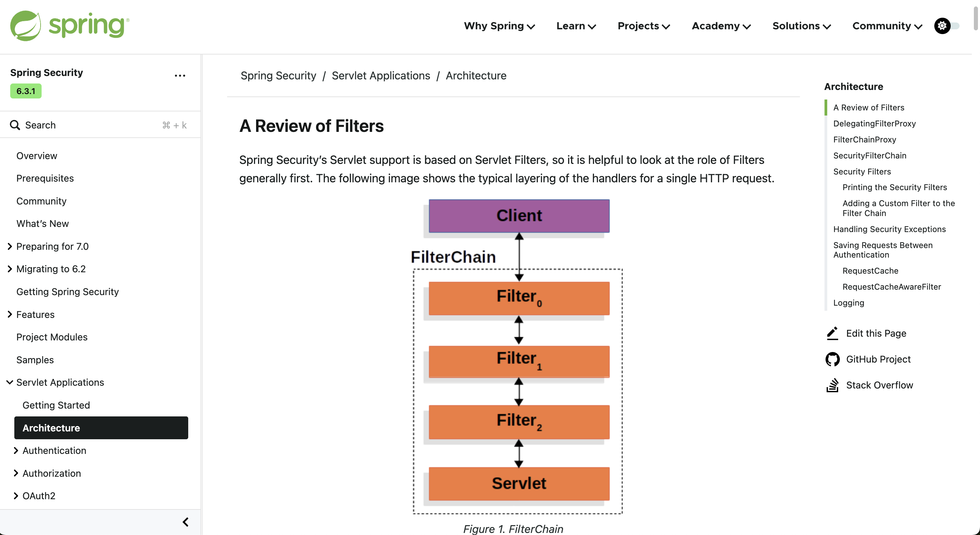Click the GitHub Project octocat icon
Image resolution: width=980 pixels, height=535 pixels.
coord(832,359)
